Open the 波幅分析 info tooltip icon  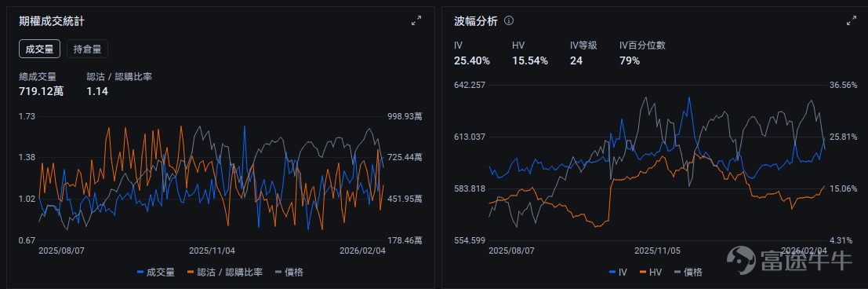click(510, 21)
